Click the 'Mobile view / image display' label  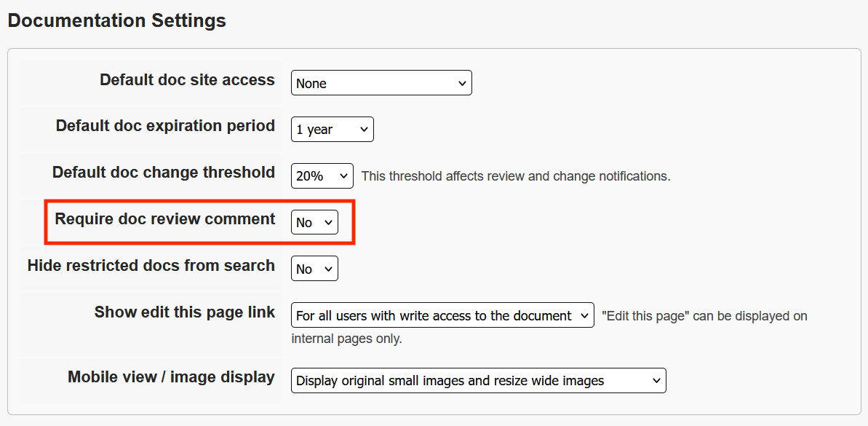point(171,377)
